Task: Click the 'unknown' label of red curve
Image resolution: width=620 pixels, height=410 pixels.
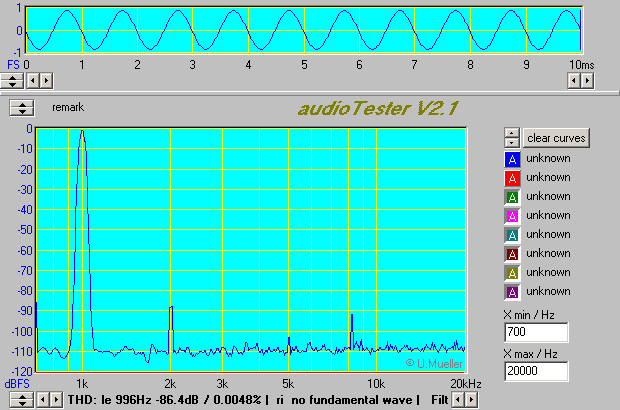Action: (548, 177)
